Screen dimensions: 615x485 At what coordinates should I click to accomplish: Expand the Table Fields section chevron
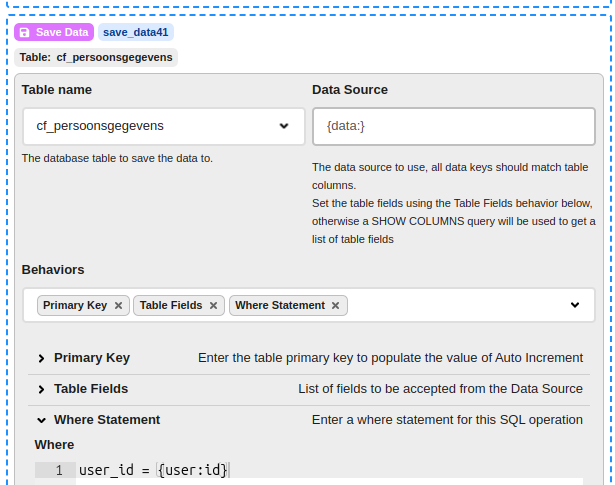(x=41, y=389)
